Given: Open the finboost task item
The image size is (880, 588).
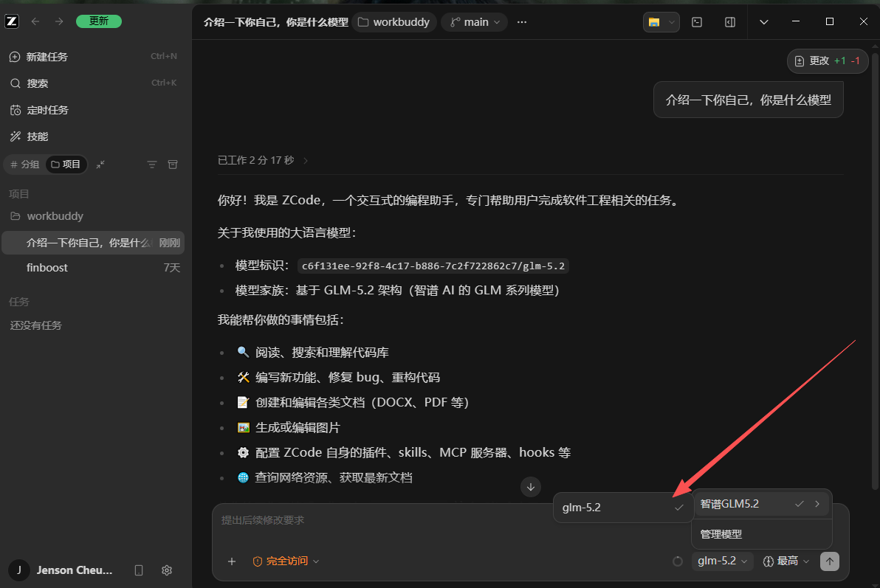Looking at the screenshot, I should click(93, 268).
